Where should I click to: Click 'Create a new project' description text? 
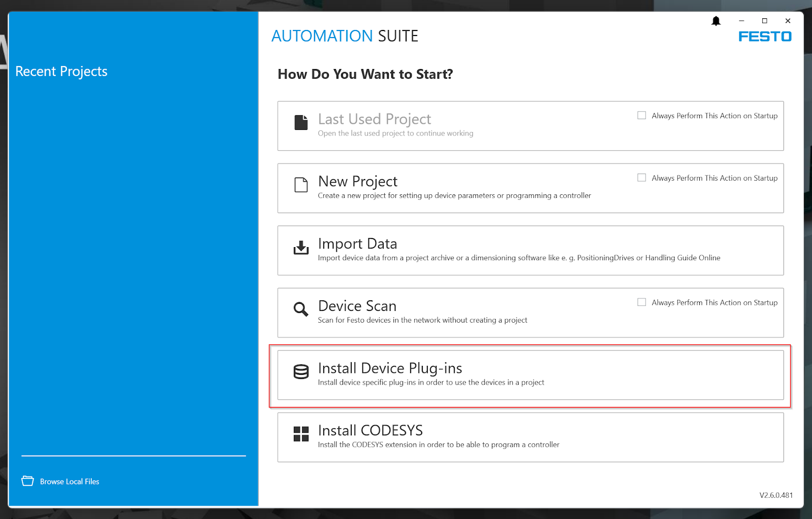point(454,196)
